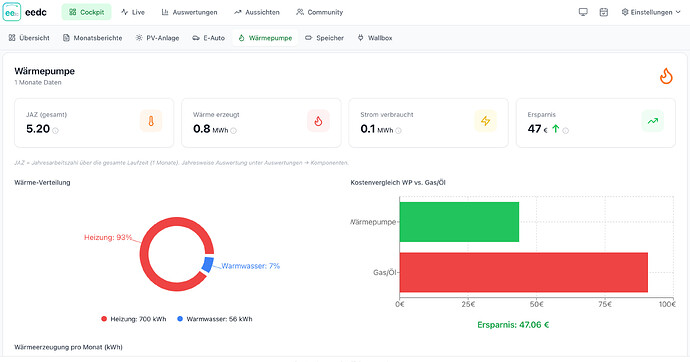Click the thermometer icon in JAZ card
Screen dimensions: 690x362
coord(151,121)
